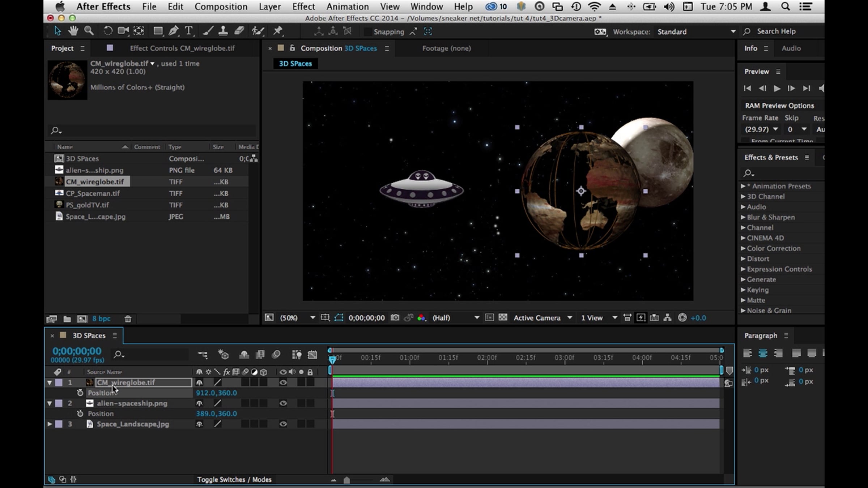Screen dimensions: 868x488
Task: Hide the CM_wireglobe.tif layer eye
Action: tap(283, 382)
